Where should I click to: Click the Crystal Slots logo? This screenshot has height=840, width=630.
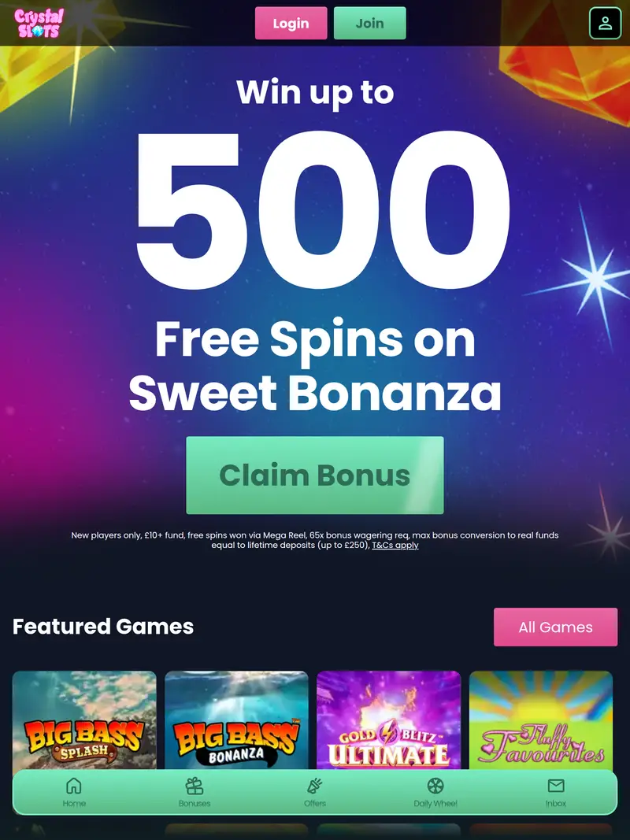click(36, 23)
